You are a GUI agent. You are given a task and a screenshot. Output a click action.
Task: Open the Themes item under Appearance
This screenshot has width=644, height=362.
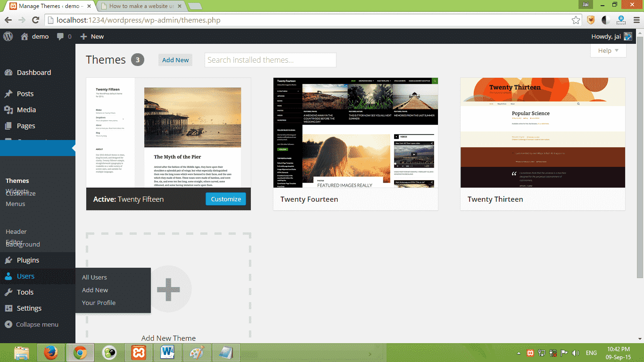point(17,181)
